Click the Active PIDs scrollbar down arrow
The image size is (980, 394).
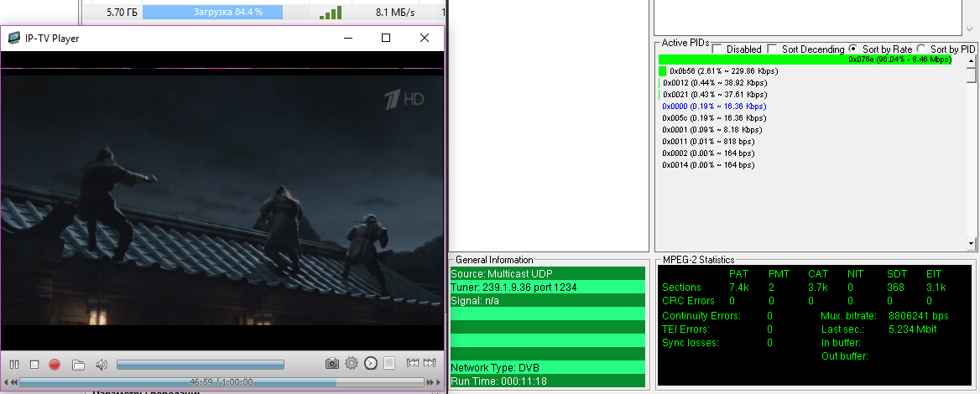coord(971,242)
